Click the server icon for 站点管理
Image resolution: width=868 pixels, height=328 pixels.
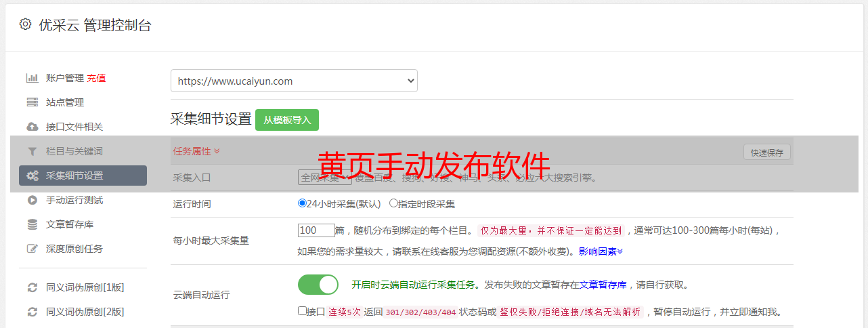32,102
